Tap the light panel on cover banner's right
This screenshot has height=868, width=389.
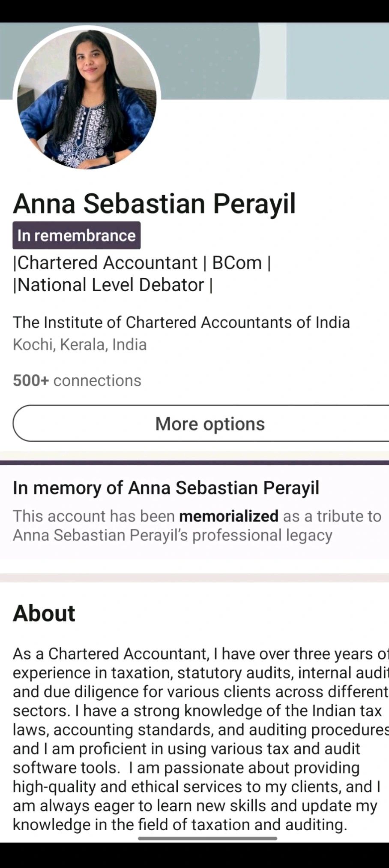338,60
